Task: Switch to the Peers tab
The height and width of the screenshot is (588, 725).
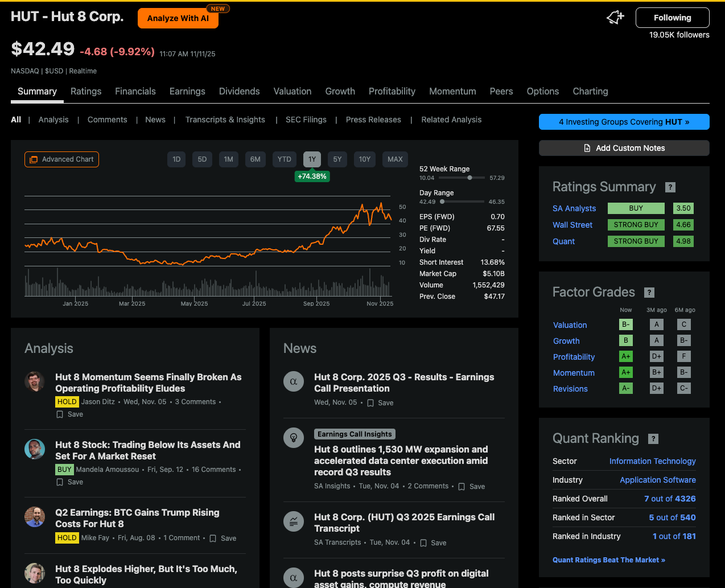Action: point(501,91)
